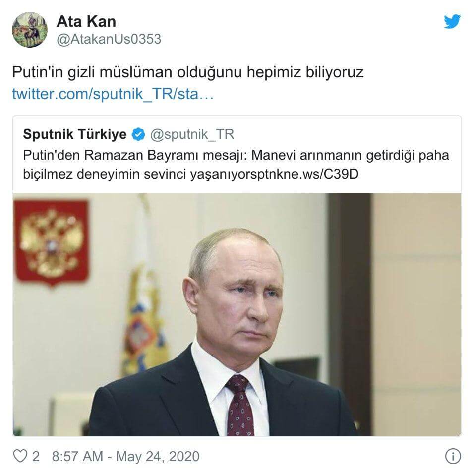Select the tweet text starting "Putin'in gizli müslüman"
The height and width of the screenshot is (476, 474).
click(x=187, y=72)
